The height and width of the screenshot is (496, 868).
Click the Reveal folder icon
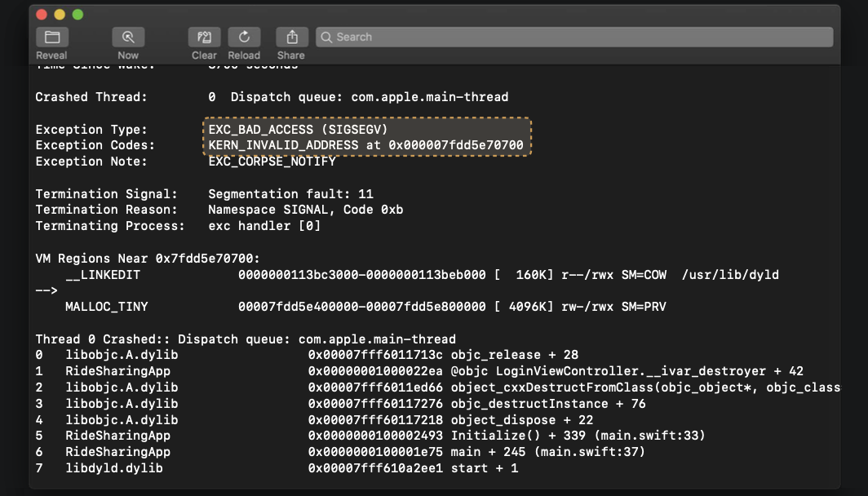pyautogui.click(x=51, y=37)
